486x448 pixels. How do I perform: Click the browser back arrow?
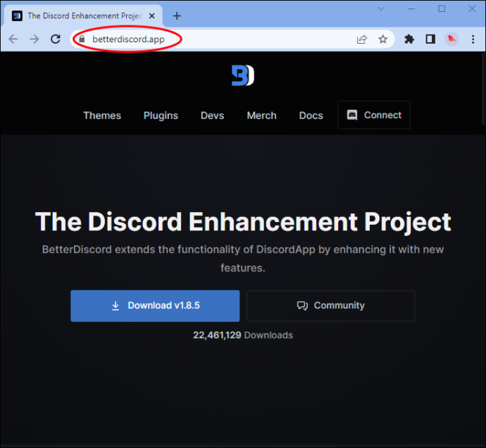pyautogui.click(x=13, y=39)
